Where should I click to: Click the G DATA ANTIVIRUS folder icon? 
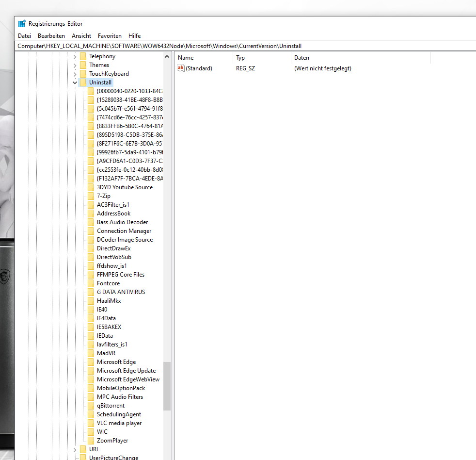coord(91,292)
